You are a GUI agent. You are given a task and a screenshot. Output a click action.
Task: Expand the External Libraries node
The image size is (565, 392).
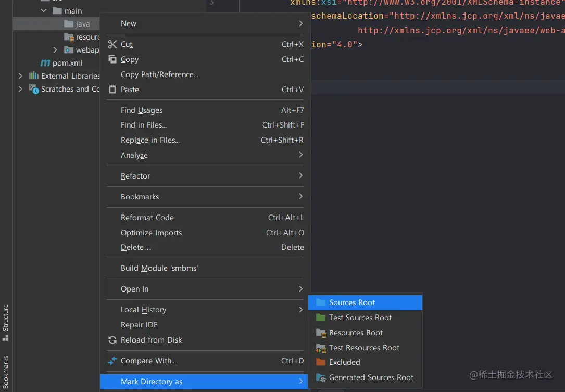20,75
